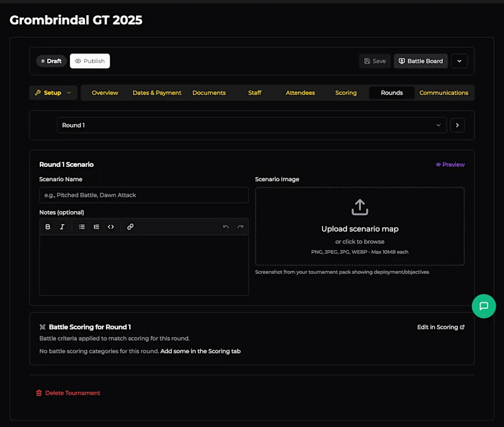Open the Round 1 selector dropdown
Viewport: 504px width, 427px height.
click(251, 125)
